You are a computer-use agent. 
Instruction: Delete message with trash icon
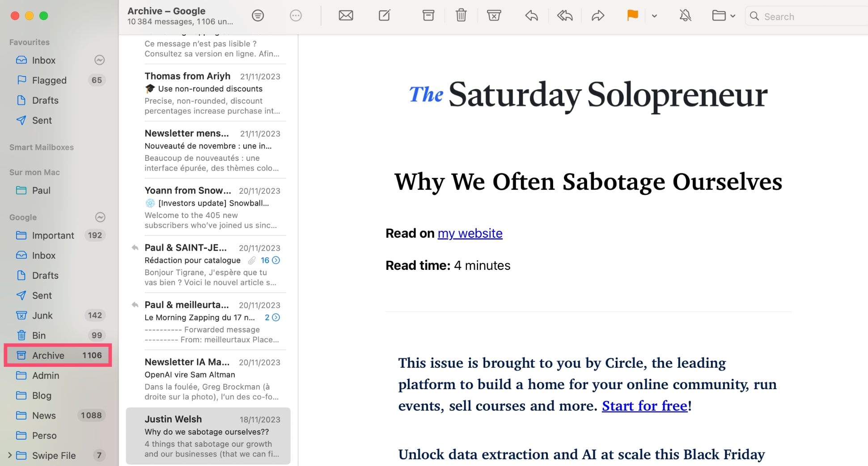click(461, 16)
